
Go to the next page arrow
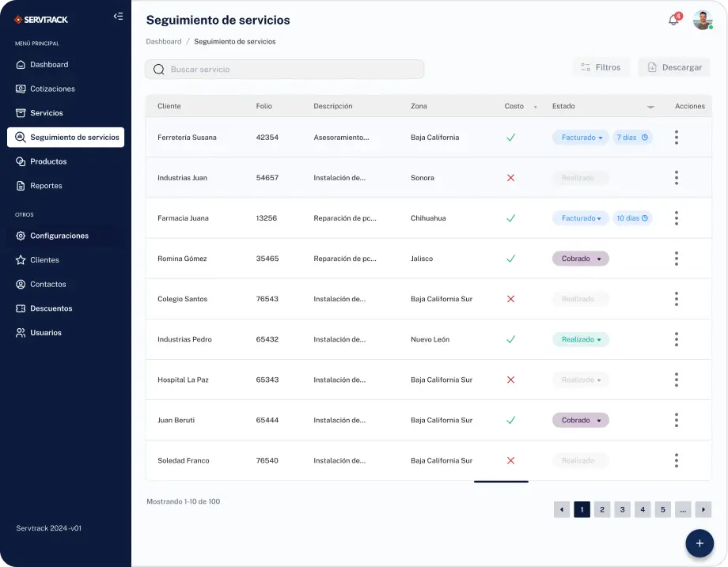[703, 509]
